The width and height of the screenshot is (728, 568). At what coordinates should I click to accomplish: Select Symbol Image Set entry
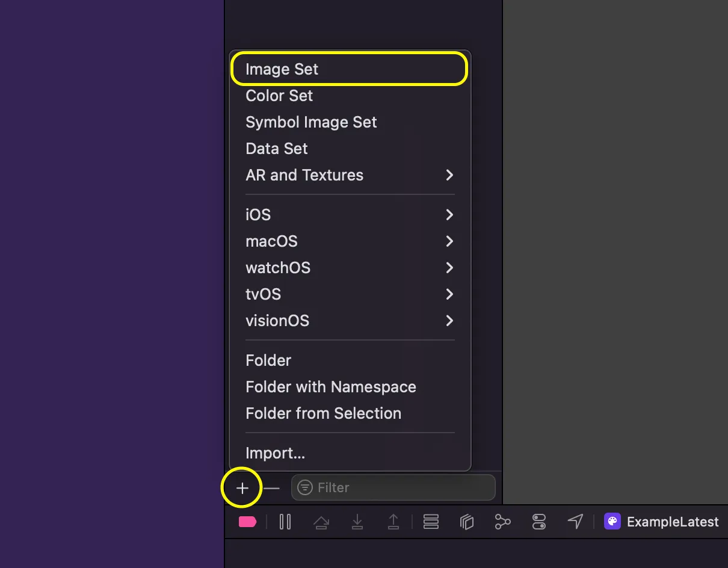pyautogui.click(x=349, y=122)
